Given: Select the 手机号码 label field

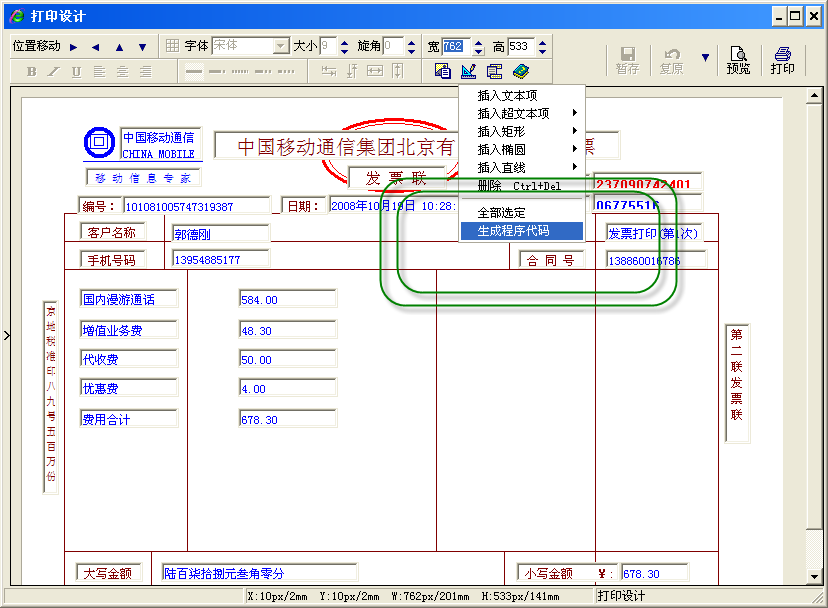Looking at the screenshot, I should coord(112,260).
